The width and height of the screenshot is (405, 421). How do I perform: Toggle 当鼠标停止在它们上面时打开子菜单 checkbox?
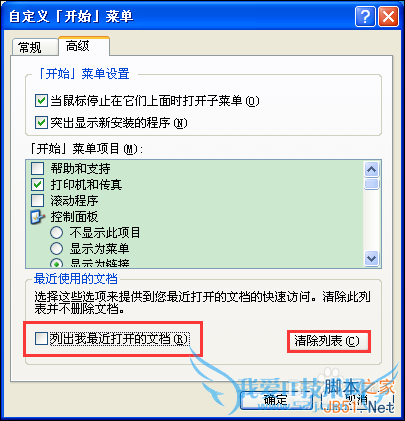41,101
